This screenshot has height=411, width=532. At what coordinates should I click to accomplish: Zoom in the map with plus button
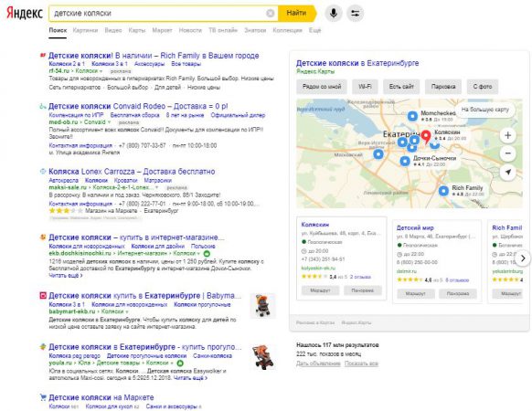(508, 136)
